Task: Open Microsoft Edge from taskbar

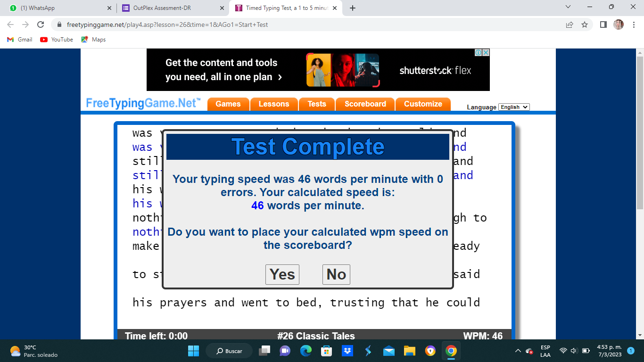Action: pos(305,351)
